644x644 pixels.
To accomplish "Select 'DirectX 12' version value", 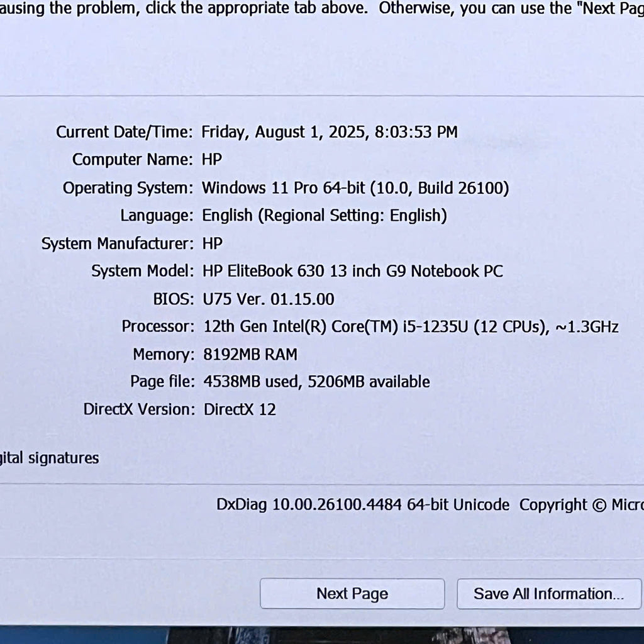I will pyautogui.click(x=240, y=409).
